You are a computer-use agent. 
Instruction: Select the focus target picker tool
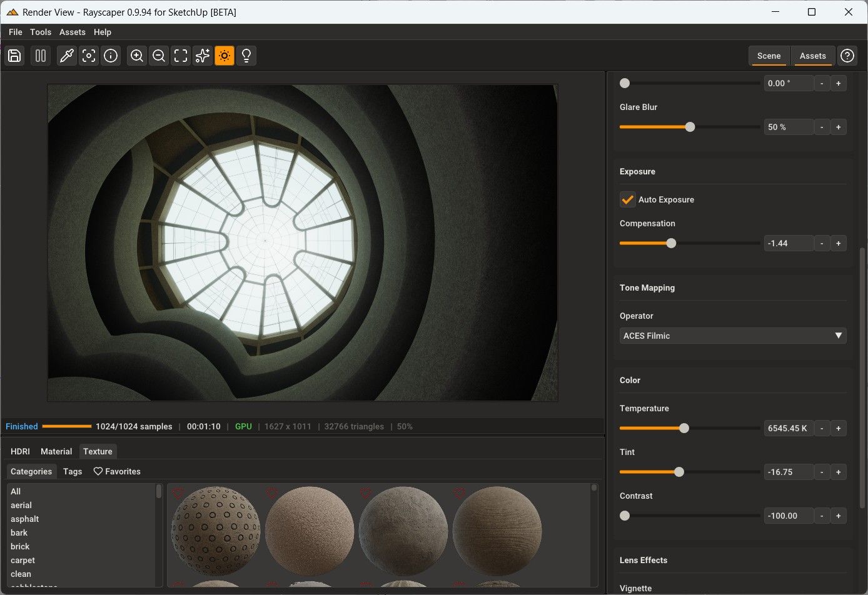89,56
